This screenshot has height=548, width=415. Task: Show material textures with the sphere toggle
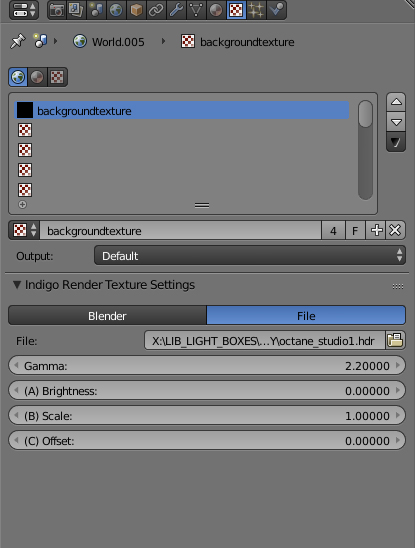(37, 77)
